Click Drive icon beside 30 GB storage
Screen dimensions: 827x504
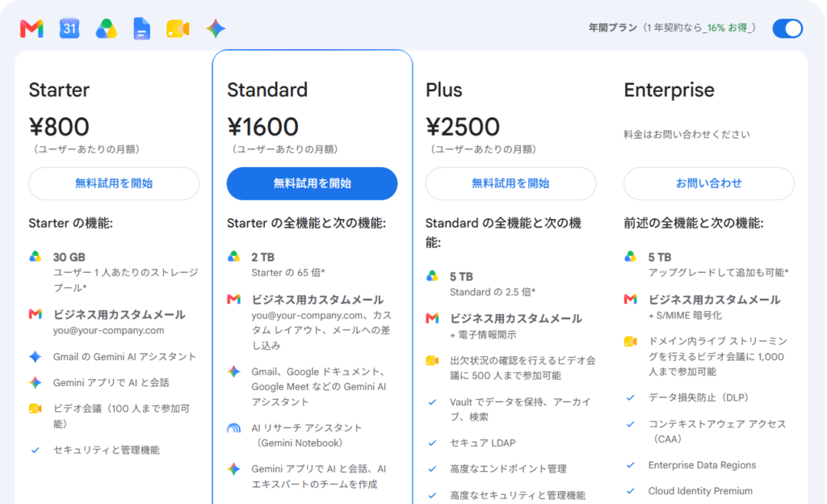[x=36, y=257]
